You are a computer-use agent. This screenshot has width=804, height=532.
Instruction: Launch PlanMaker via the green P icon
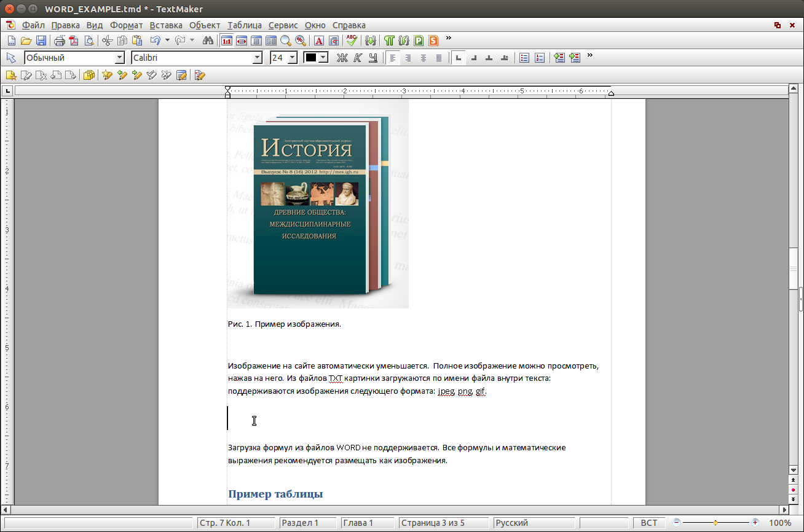(419, 41)
